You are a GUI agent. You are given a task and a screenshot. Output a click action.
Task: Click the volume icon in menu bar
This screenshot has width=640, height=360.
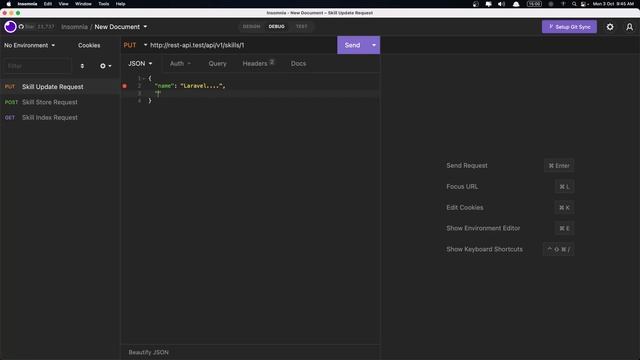pyautogui.click(x=501, y=4)
